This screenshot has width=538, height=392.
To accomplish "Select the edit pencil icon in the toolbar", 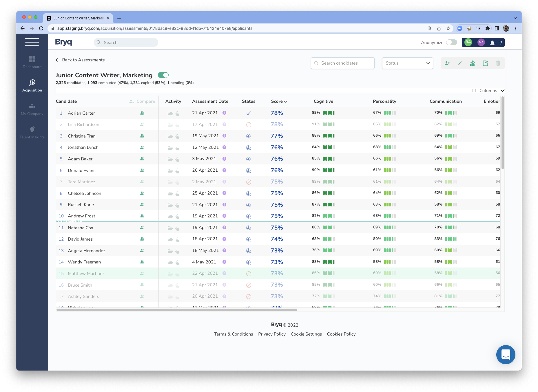I will point(460,63).
